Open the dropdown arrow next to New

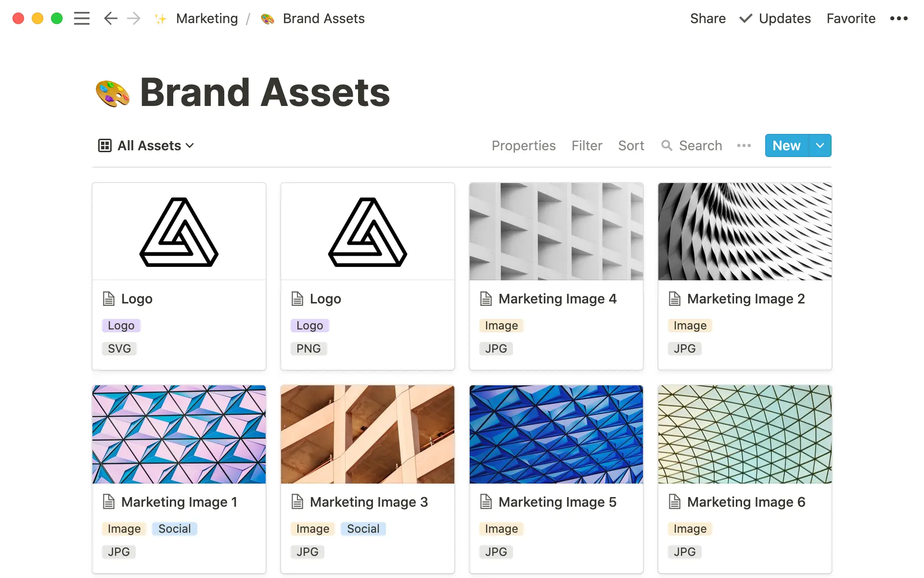(x=821, y=145)
